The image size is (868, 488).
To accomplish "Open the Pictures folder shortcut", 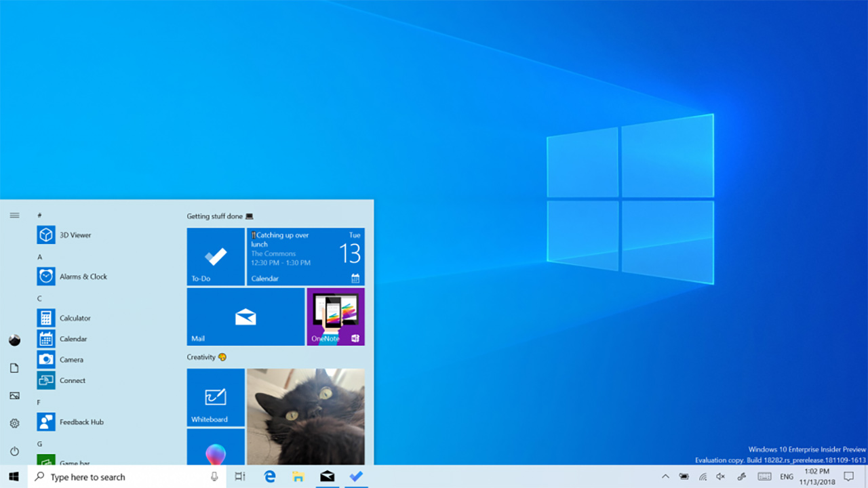I will [x=14, y=395].
